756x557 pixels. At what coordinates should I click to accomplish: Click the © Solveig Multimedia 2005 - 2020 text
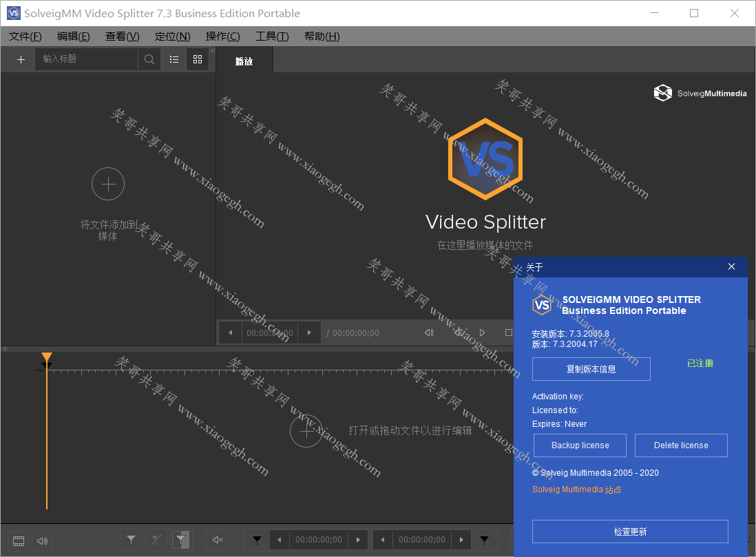pyautogui.click(x=596, y=472)
